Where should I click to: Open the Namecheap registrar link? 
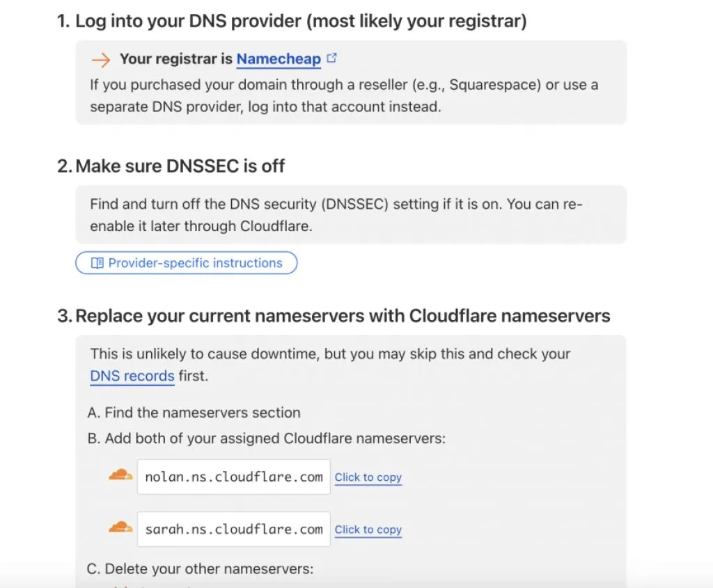(x=279, y=59)
